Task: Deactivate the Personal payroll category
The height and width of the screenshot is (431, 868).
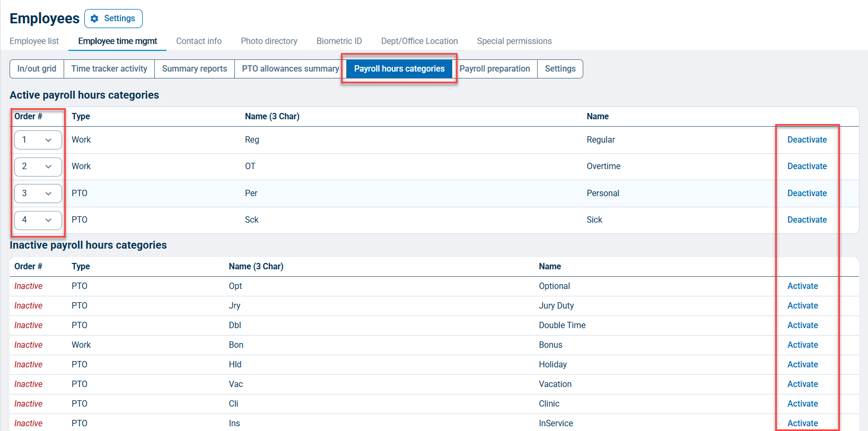Action: pyautogui.click(x=807, y=193)
